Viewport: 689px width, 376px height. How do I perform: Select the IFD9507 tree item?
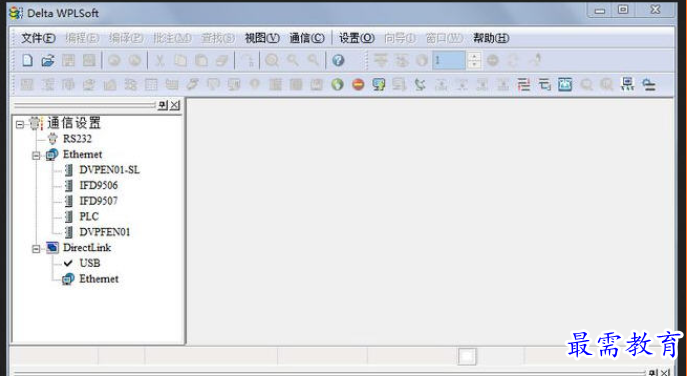coord(98,201)
